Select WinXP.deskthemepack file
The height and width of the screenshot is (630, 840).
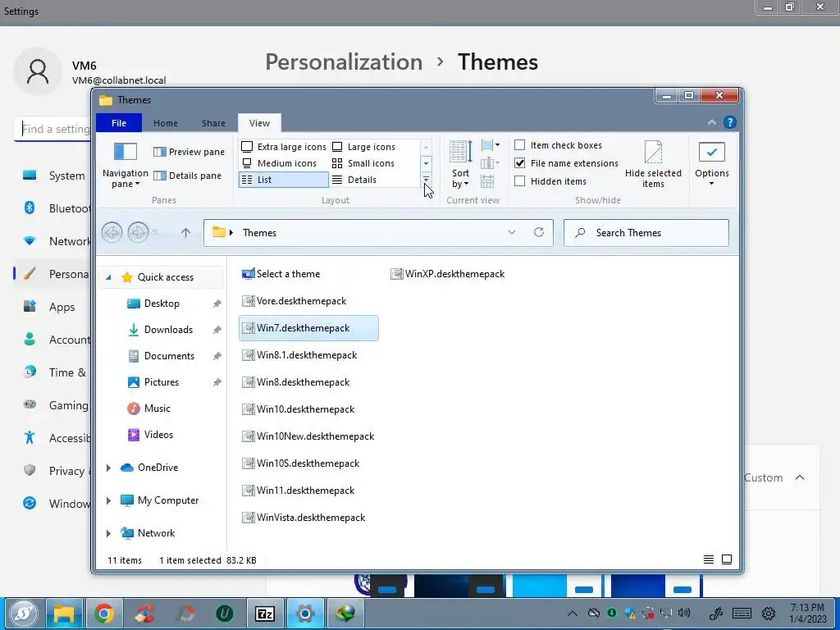447,274
